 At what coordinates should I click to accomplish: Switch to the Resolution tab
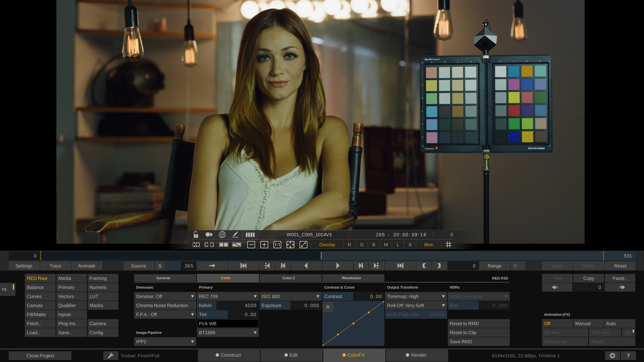click(353, 278)
